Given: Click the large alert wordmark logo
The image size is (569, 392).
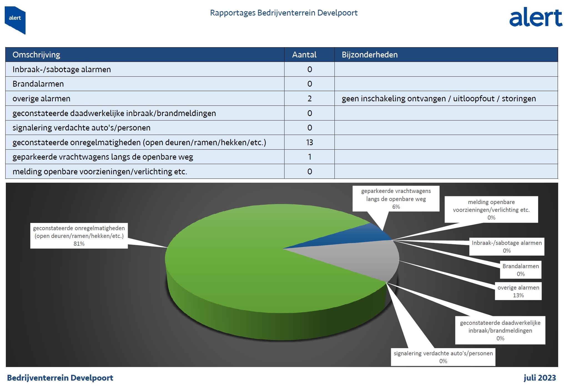Looking at the screenshot, I should pyautogui.click(x=535, y=17).
